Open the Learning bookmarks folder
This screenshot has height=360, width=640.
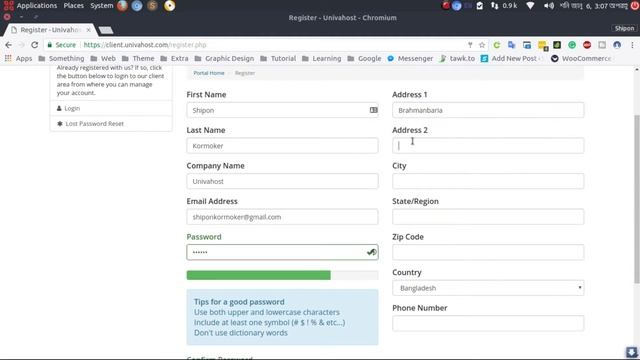pyautogui.click(x=322, y=58)
